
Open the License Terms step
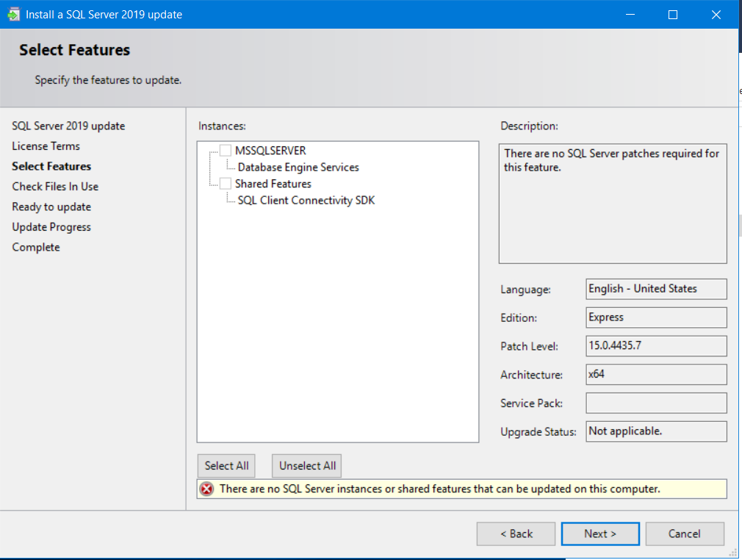coord(46,146)
